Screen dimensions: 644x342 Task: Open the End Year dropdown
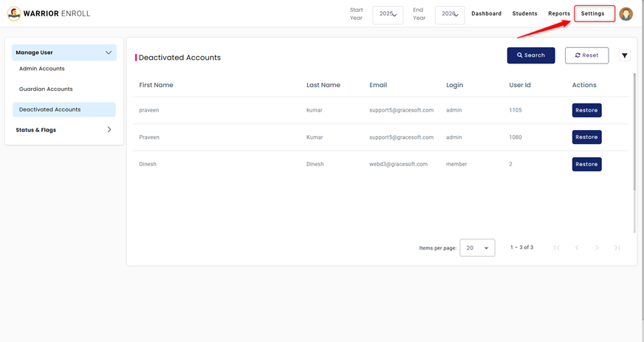[x=449, y=15]
